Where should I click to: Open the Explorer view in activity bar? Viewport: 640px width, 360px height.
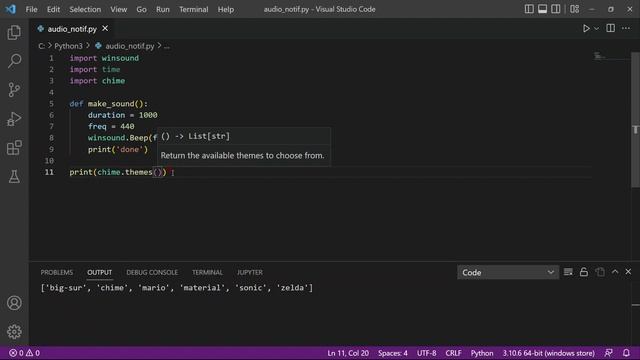pos(14,32)
